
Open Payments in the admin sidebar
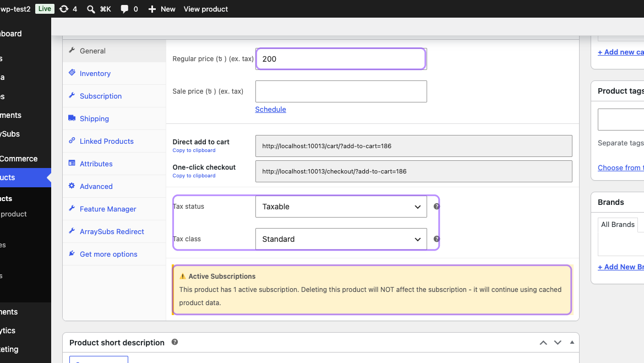25,312
